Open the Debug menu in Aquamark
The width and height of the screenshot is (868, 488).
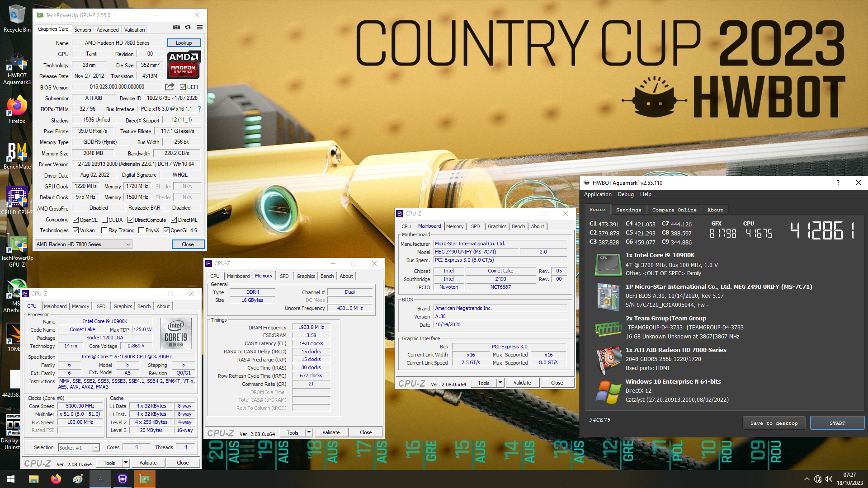[626, 194]
